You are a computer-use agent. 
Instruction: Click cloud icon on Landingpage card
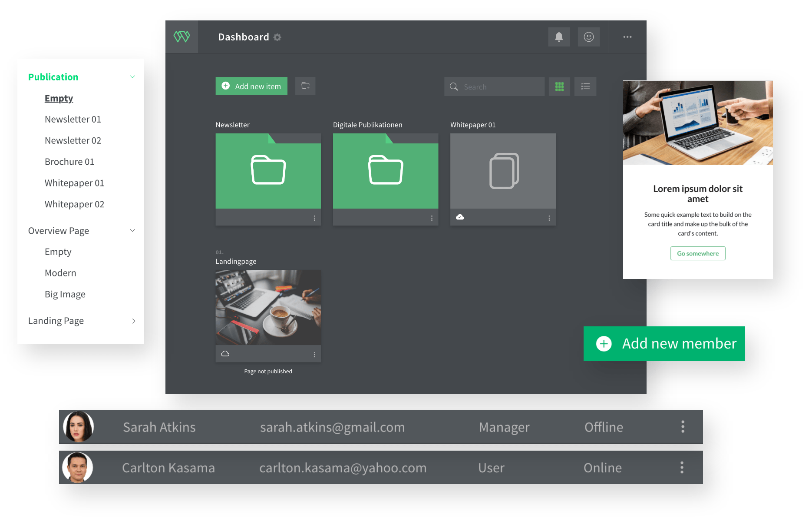(x=225, y=354)
